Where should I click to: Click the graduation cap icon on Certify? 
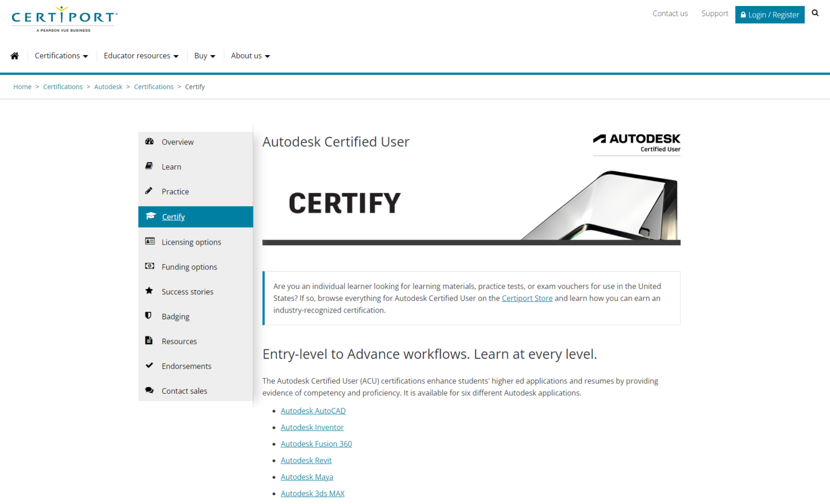click(x=149, y=217)
